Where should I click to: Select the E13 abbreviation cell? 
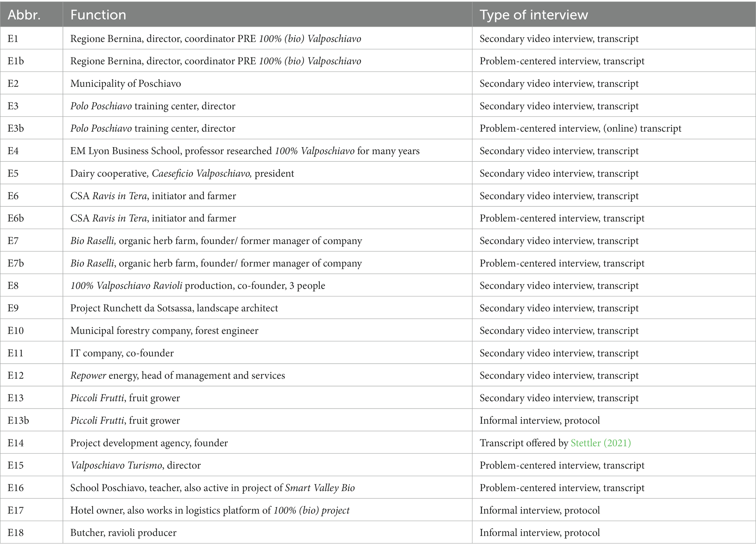click(x=31, y=398)
